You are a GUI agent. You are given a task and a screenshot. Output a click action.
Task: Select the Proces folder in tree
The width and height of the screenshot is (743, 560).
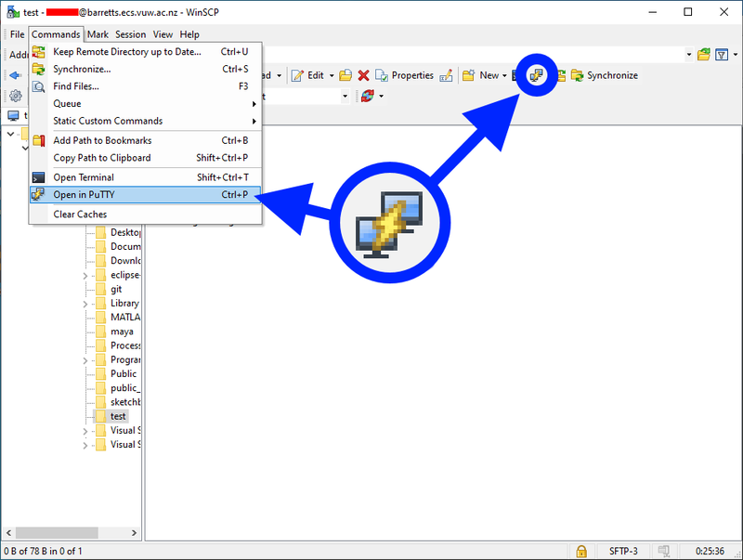click(119, 345)
